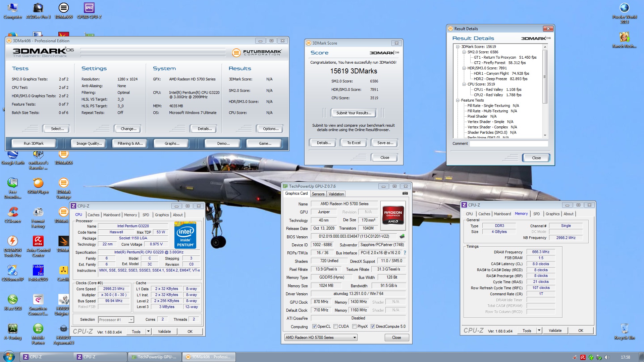Open the ACDSee Pro 3 desktop icon

(x=38, y=11)
